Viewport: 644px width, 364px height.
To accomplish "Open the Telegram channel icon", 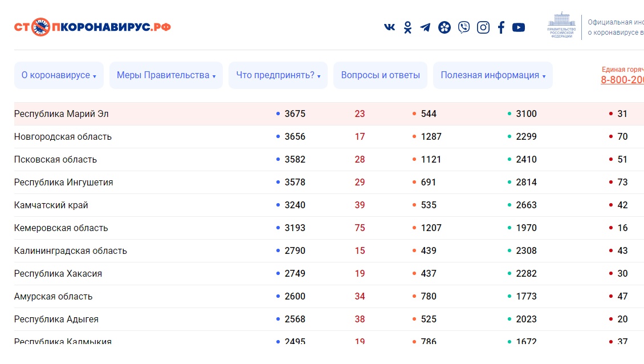I will tap(425, 27).
